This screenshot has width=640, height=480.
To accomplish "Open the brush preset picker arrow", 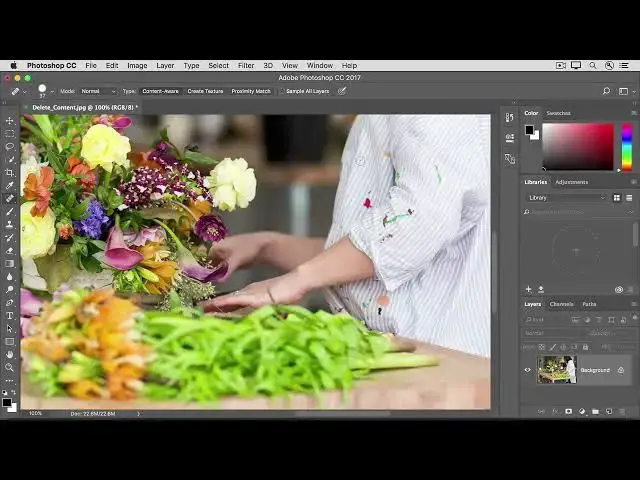I will (52, 92).
